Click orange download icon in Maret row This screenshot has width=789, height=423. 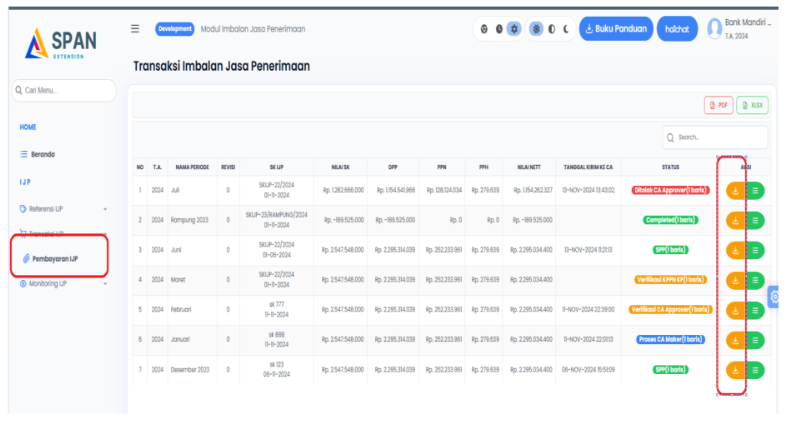[736, 280]
